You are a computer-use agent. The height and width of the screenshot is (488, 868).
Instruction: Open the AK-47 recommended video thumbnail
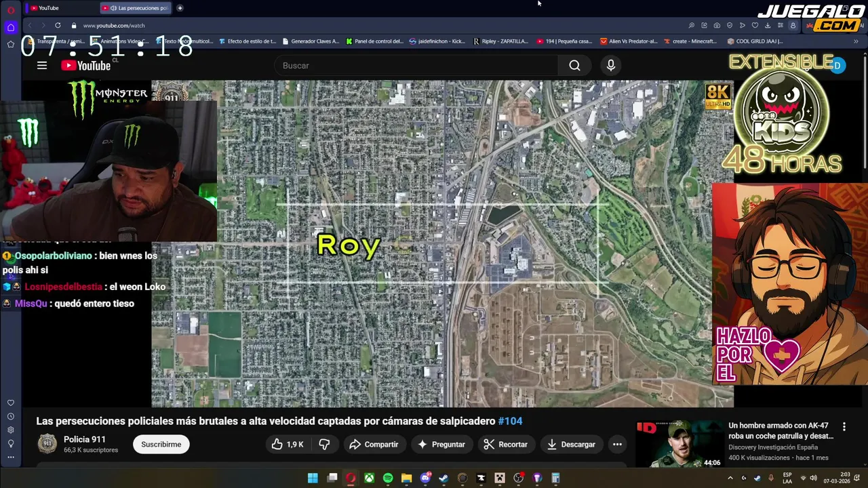[679, 444]
